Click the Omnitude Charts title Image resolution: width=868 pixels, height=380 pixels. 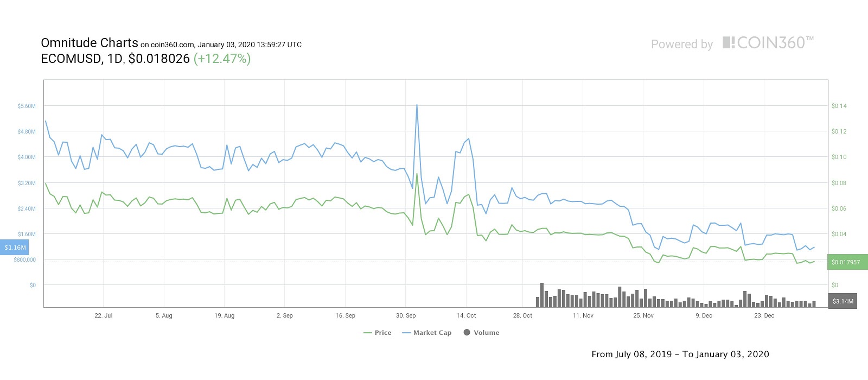click(90, 43)
